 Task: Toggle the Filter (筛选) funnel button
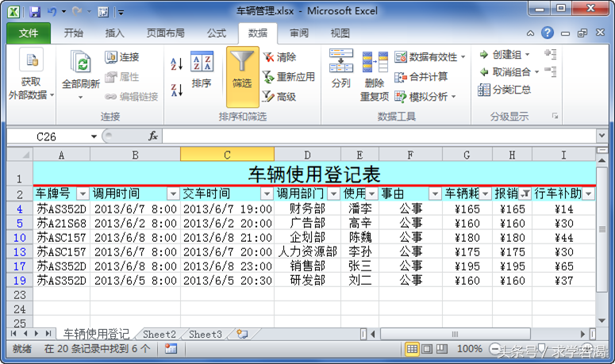(x=242, y=77)
